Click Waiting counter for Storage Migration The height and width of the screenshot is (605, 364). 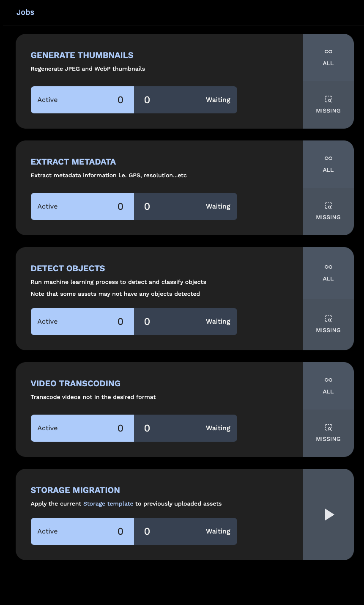[x=186, y=531]
